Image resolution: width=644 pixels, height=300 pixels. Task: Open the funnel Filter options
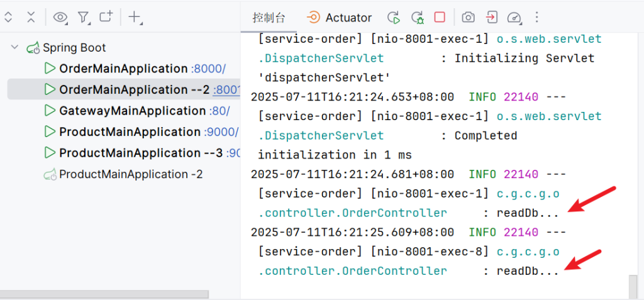point(83,18)
